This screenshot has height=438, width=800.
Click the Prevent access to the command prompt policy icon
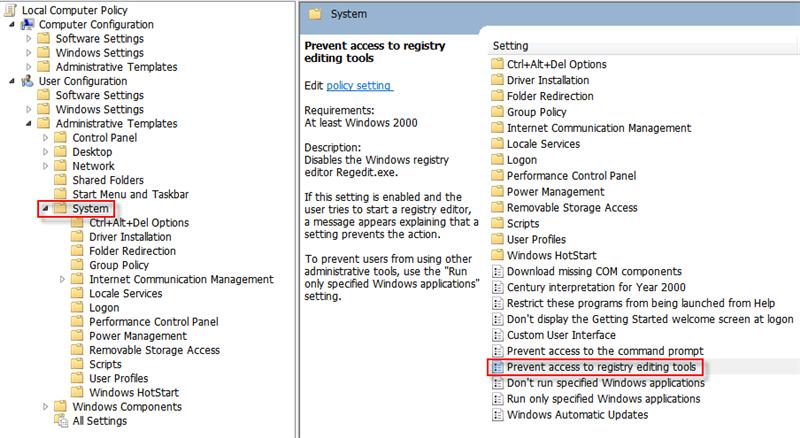[497, 351]
